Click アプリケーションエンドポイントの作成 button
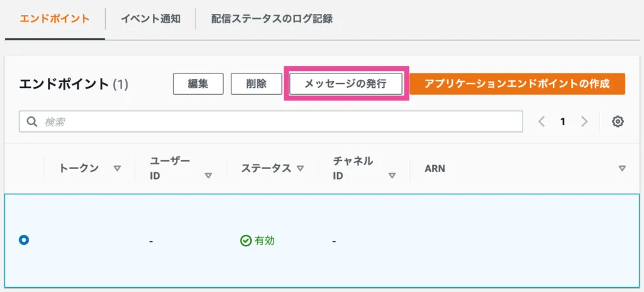The width and height of the screenshot is (644, 292). 517,84
